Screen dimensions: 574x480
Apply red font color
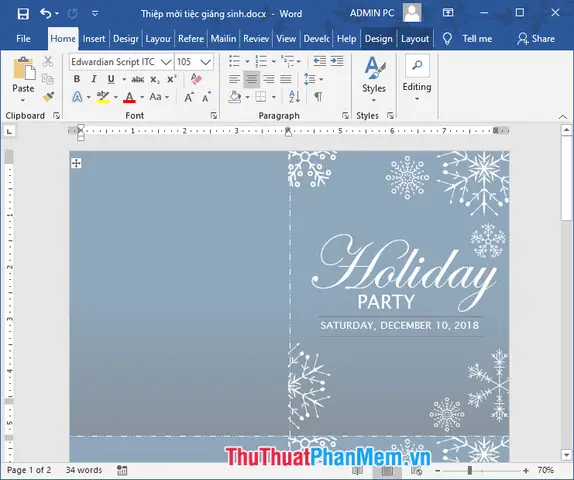click(129, 97)
